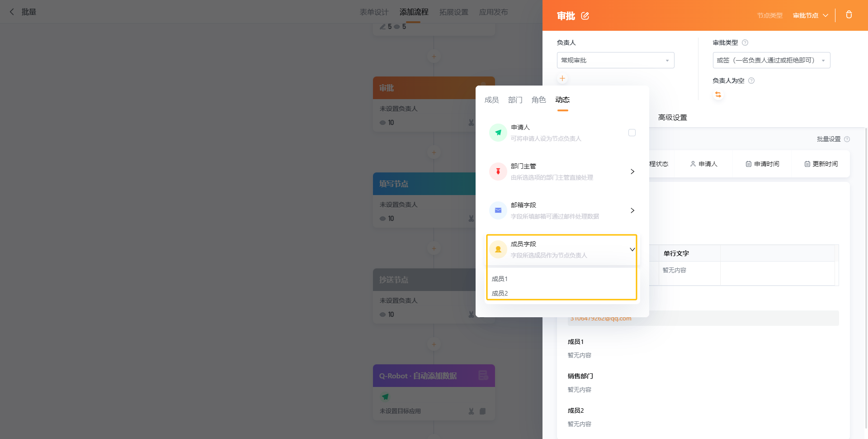Click the qq.com email address text

[x=601, y=319]
